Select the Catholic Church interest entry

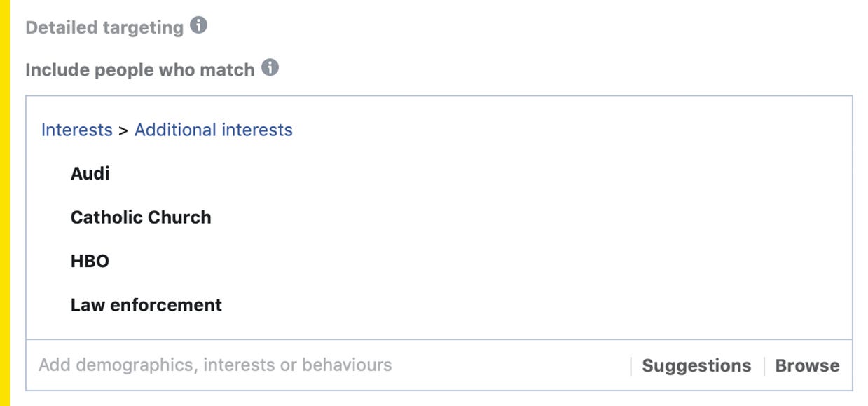tap(141, 217)
